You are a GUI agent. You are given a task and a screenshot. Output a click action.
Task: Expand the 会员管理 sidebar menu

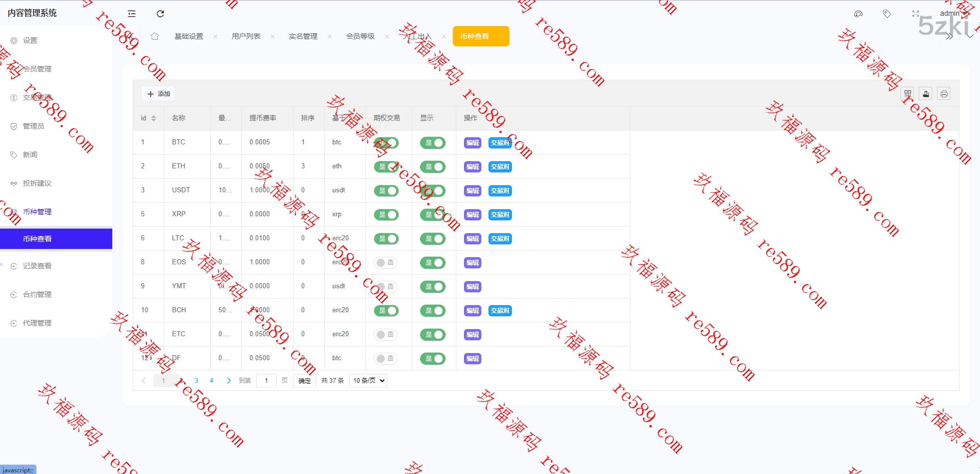pyautogui.click(x=37, y=69)
